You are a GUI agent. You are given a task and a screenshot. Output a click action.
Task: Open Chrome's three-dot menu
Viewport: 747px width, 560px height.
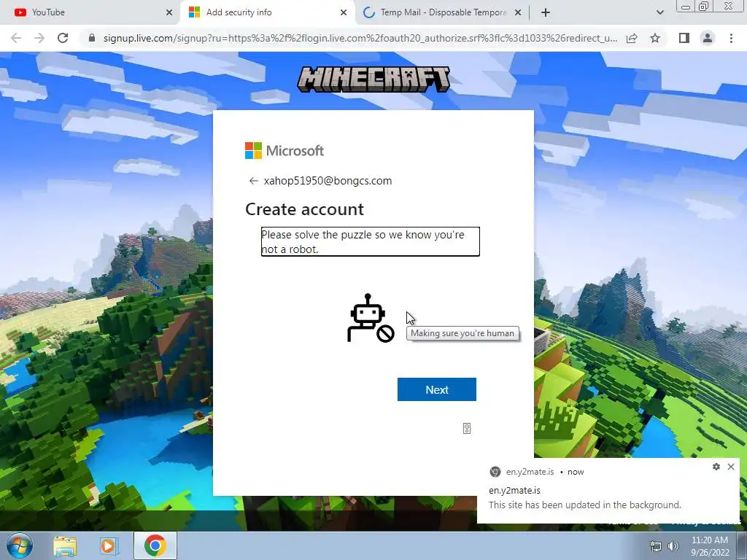pos(731,38)
